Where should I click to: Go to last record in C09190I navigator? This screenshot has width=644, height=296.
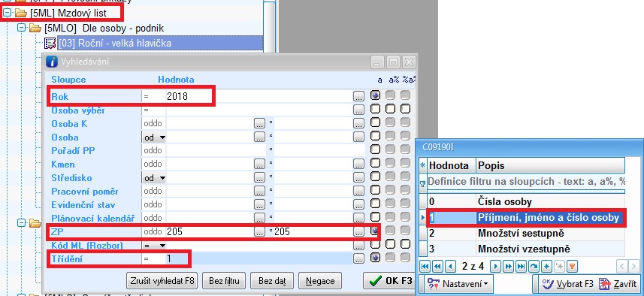tap(522, 267)
